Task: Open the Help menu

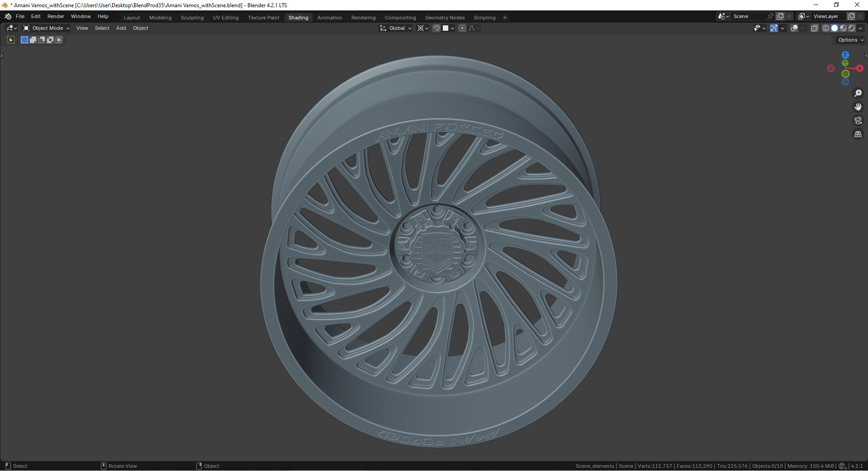Action: 103,16
